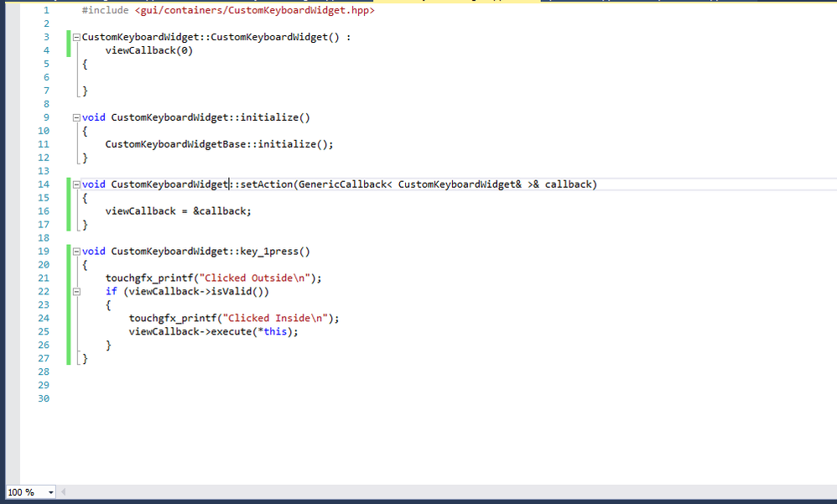Collapse the key_1press function block

76,252
